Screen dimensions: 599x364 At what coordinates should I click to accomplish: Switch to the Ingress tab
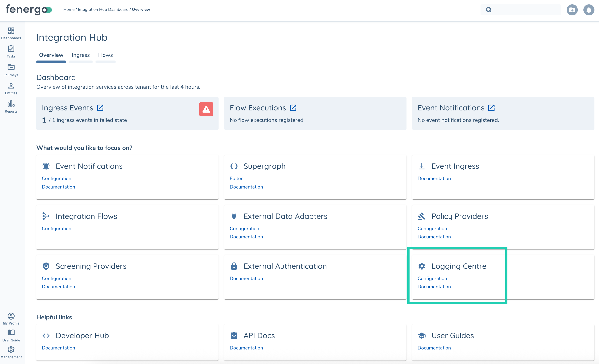81,55
